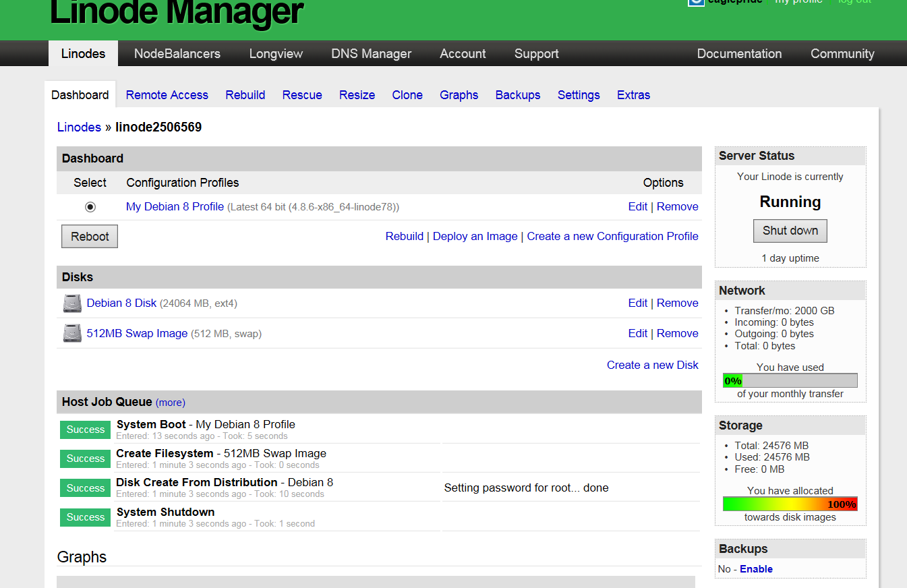Click the Shut down button
Image resolution: width=907 pixels, height=588 pixels.
point(790,231)
